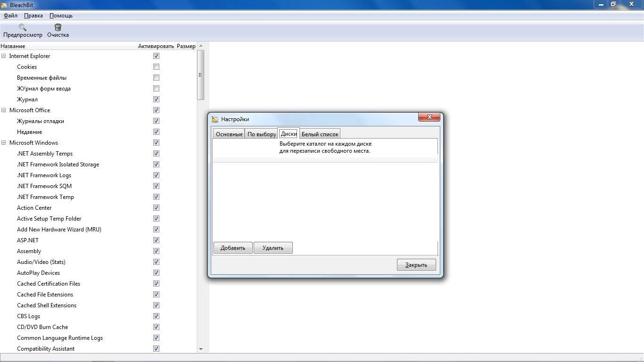Viewport: 644px width, 362px height.
Task: Uncheck the CBS Logs checkbox
Action: coord(156,316)
